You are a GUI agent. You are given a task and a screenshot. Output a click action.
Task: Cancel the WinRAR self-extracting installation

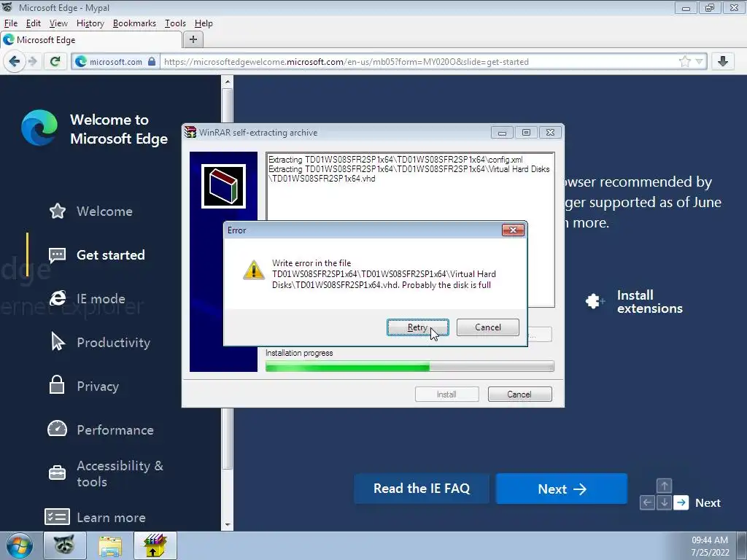click(x=519, y=394)
